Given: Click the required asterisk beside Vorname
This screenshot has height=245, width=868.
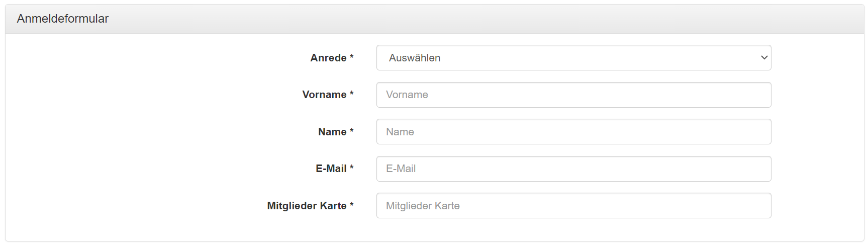Looking at the screenshot, I should coord(352,94).
